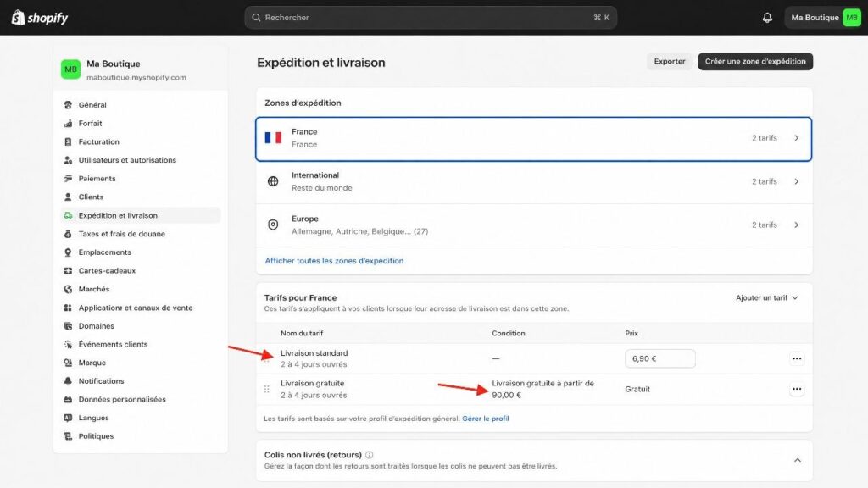Select Expédition et livraison menu item
This screenshot has height=488, width=868.
click(x=140, y=215)
